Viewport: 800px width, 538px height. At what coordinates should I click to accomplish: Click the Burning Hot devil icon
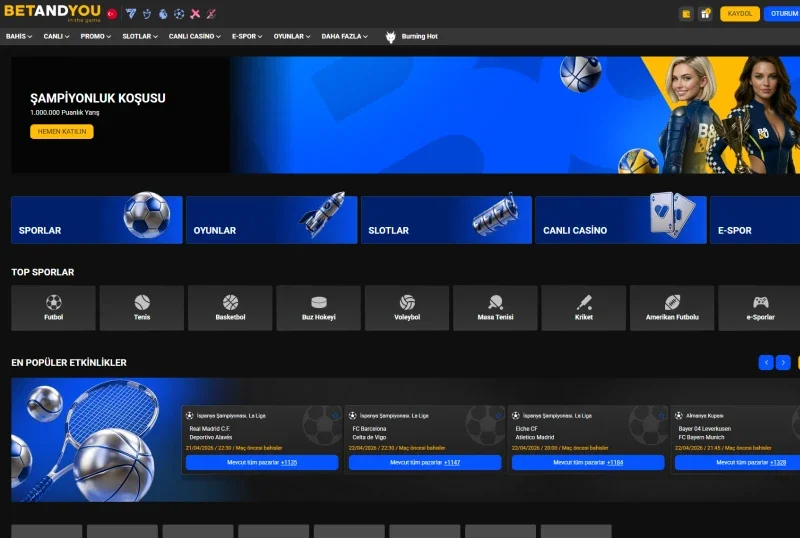pyautogui.click(x=390, y=37)
